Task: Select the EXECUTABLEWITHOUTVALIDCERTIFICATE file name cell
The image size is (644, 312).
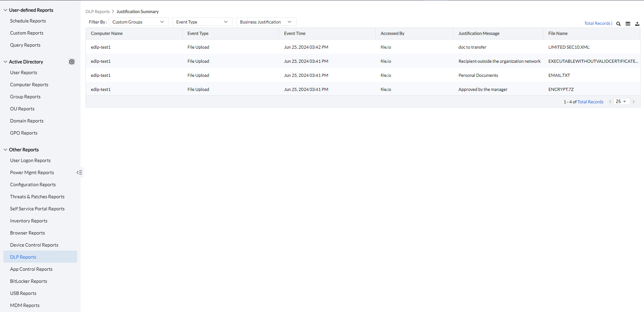Action: [593, 61]
